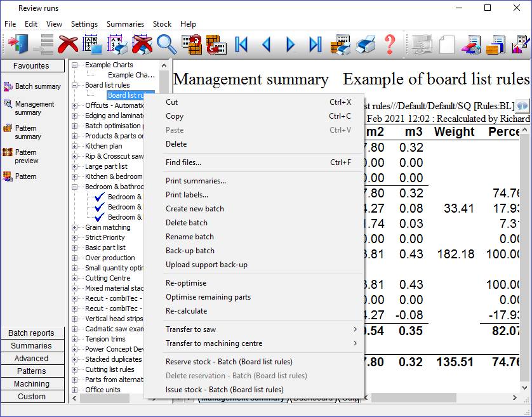The width and height of the screenshot is (532, 417).
Task: Click the grey indent list toolbar icon
Action: coord(43,44)
